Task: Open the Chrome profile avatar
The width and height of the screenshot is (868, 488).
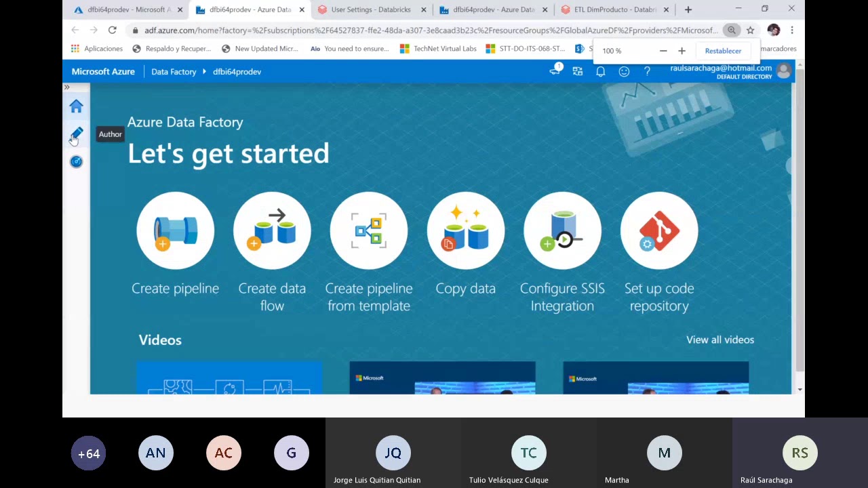Action: (x=774, y=30)
